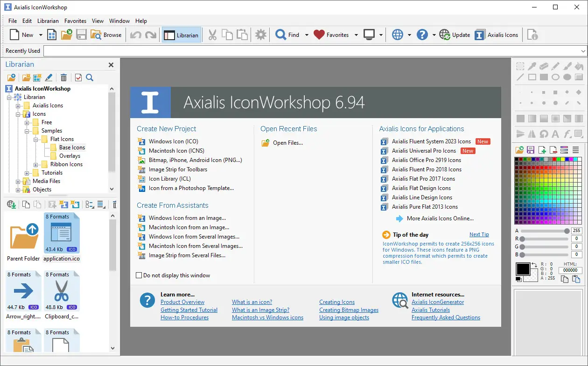588x366 pixels.
Task: Open the Favorites dropdown arrow
Action: [356, 35]
